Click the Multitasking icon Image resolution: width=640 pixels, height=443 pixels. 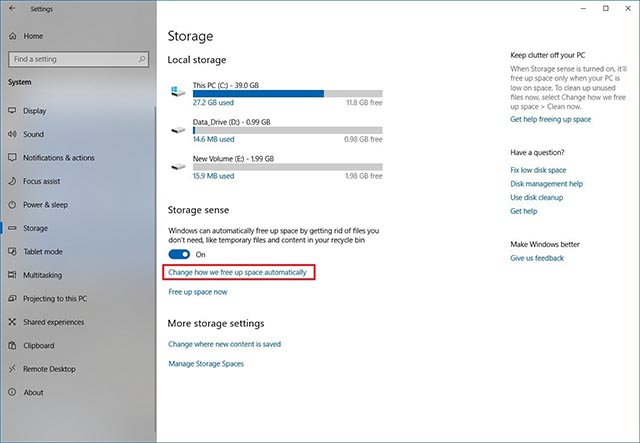pos(12,275)
